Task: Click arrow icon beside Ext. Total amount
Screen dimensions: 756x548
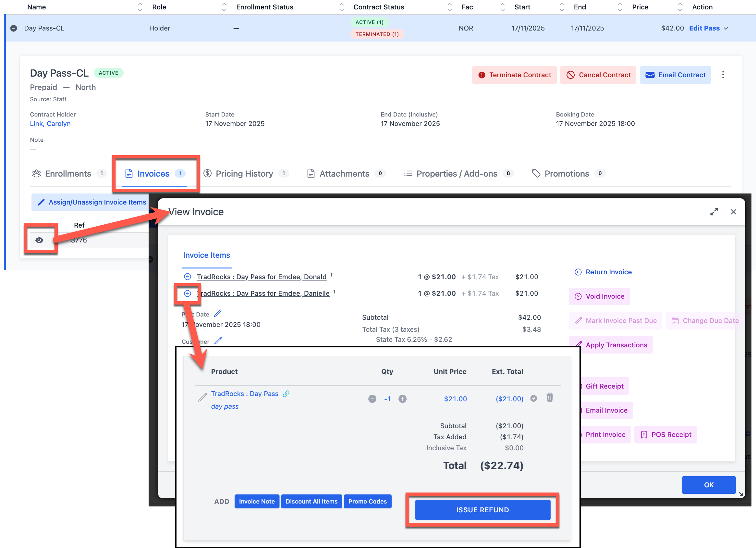Action: [533, 399]
